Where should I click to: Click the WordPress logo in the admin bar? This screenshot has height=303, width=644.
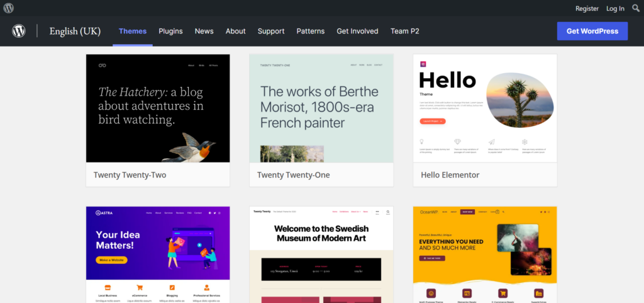click(9, 8)
